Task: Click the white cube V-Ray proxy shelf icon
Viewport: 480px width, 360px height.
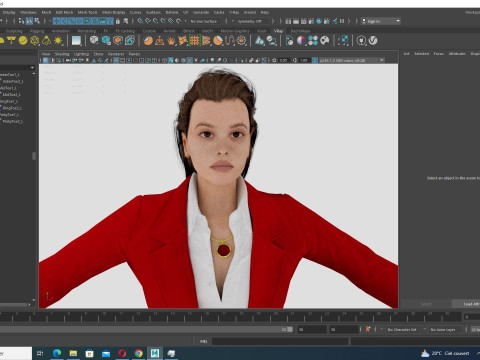Action: coord(94,41)
